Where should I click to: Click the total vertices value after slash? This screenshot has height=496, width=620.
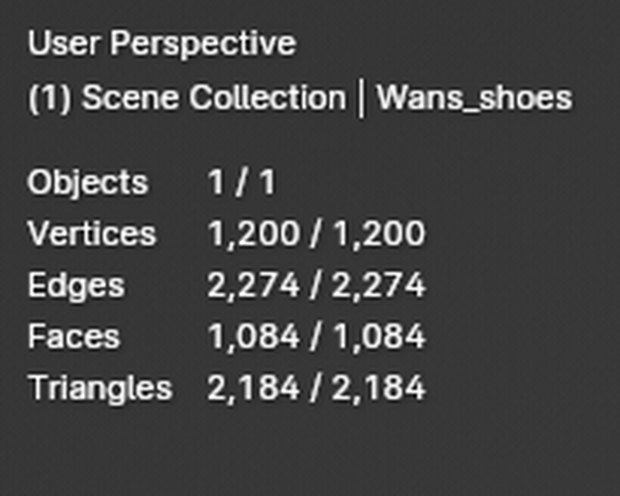point(379,234)
